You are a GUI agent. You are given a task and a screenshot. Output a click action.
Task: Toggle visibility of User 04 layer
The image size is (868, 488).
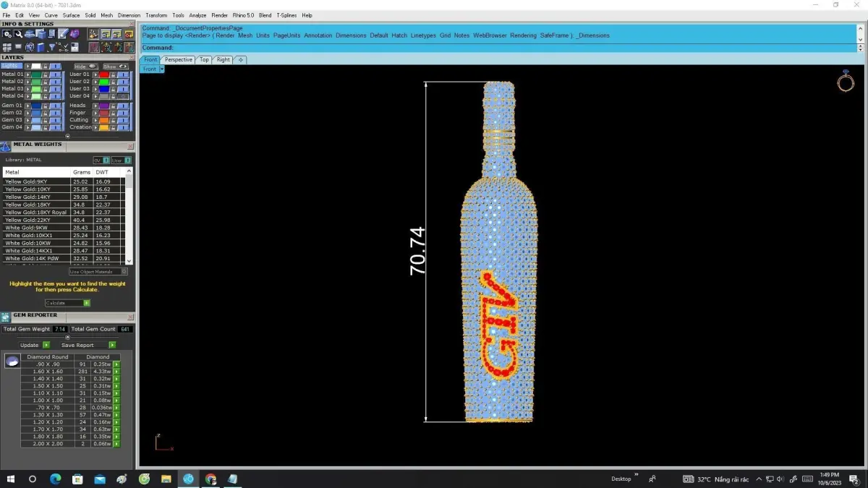coord(123,96)
